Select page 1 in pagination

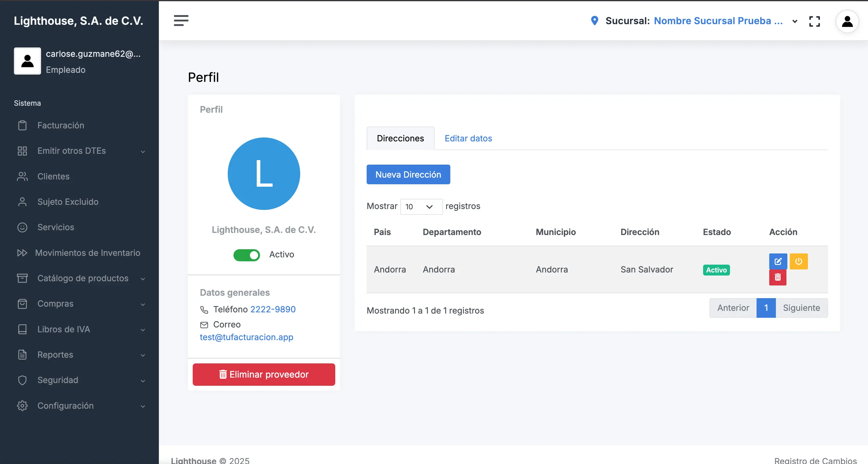[x=766, y=308]
